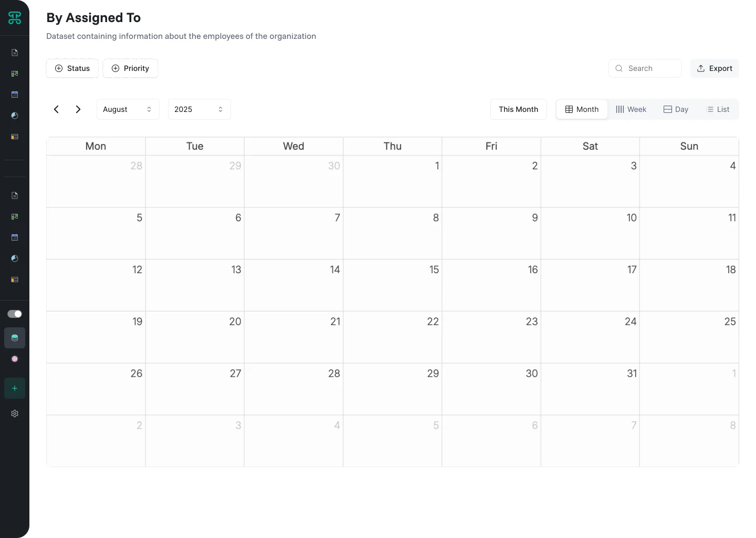Click the topmost calendar icon in sidebar
Screen dimensions: 756x538
tap(15, 95)
